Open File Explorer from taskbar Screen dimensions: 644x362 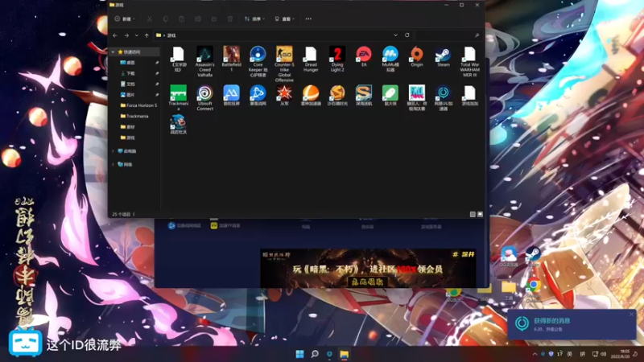point(345,354)
